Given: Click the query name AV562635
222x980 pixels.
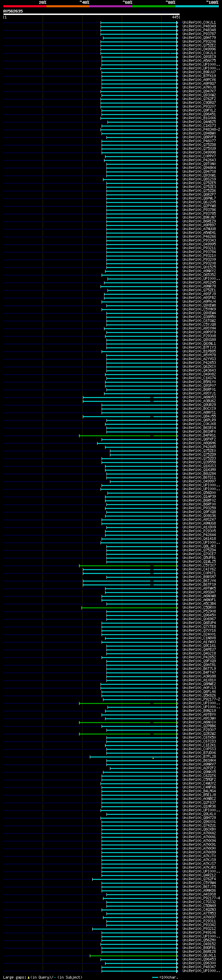Looking at the screenshot, I should [x=13, y=11].
